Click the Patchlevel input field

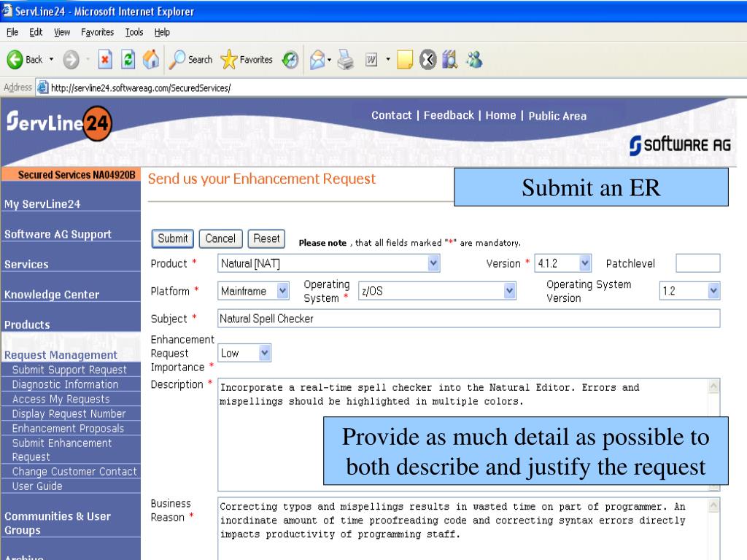[698, 263]
